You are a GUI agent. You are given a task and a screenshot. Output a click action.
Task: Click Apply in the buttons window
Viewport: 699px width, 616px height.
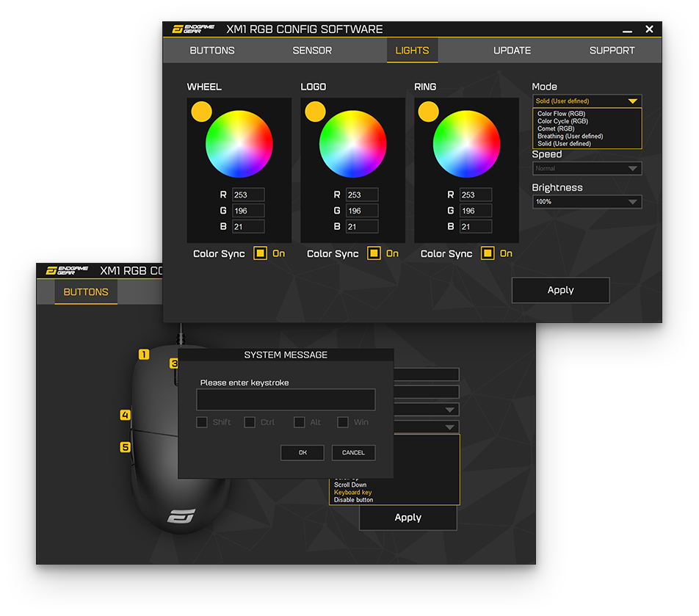(x=408, y=518)
